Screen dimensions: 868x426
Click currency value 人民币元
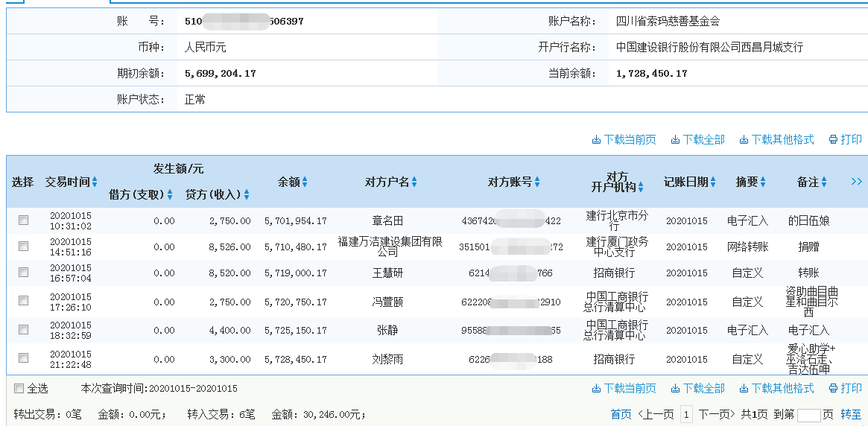206,48
